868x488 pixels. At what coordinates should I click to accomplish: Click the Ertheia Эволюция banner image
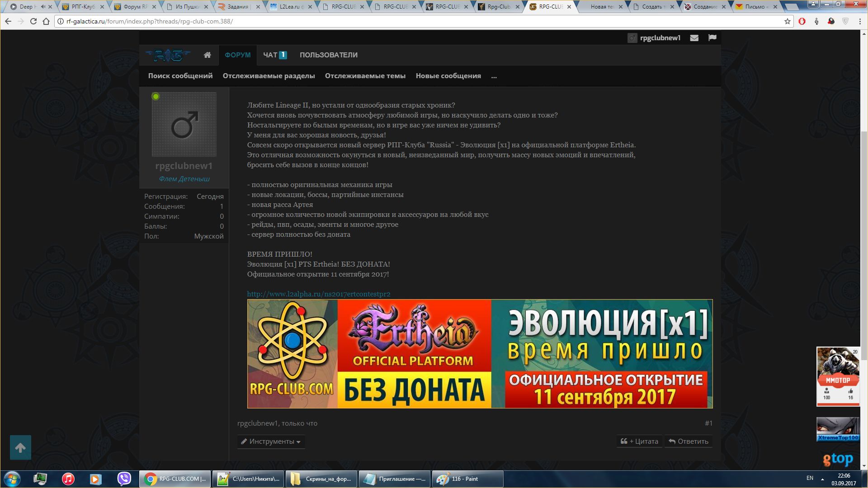[480, 354]
